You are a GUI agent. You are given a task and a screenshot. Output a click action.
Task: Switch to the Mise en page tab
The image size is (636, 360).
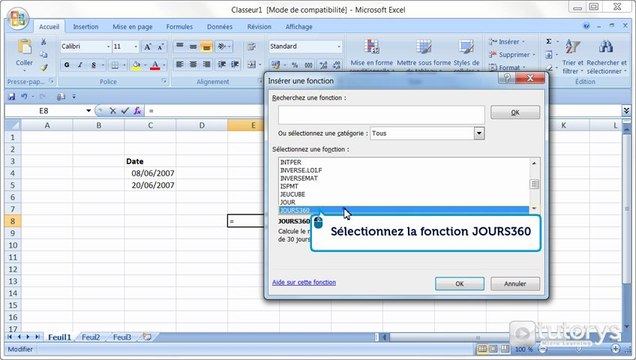click(132, 27)
